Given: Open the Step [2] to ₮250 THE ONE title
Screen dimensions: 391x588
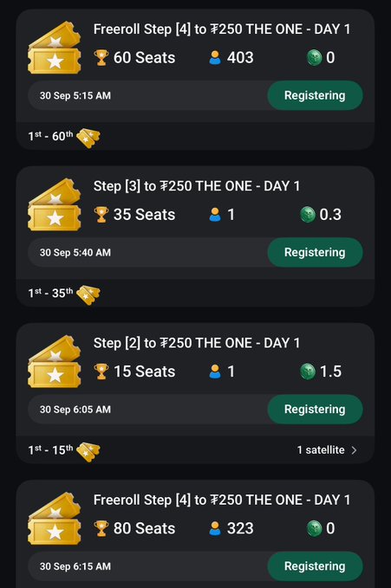Looking at the screenshot, I should 197,343.
